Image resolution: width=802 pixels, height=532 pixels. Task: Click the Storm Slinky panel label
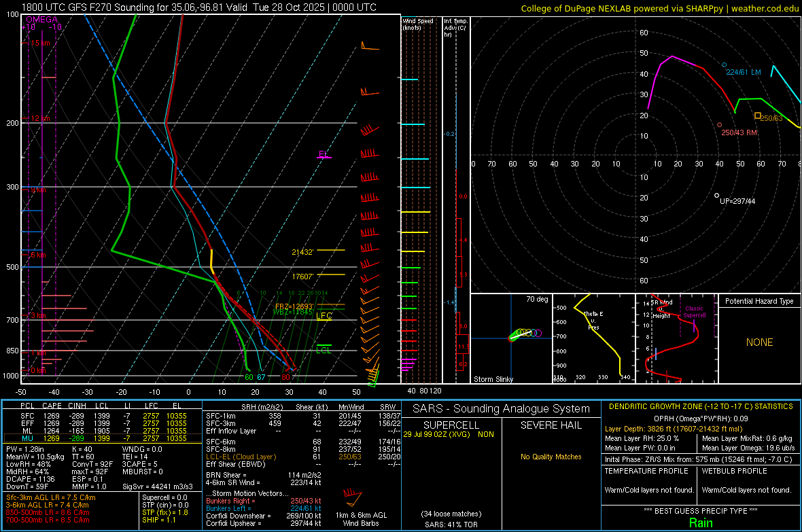click(493, 379)
